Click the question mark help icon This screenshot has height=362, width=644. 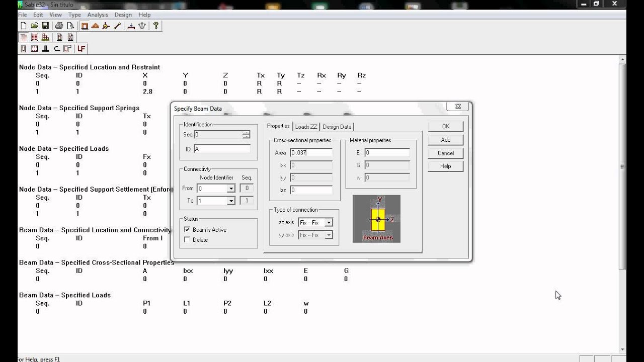156,26
